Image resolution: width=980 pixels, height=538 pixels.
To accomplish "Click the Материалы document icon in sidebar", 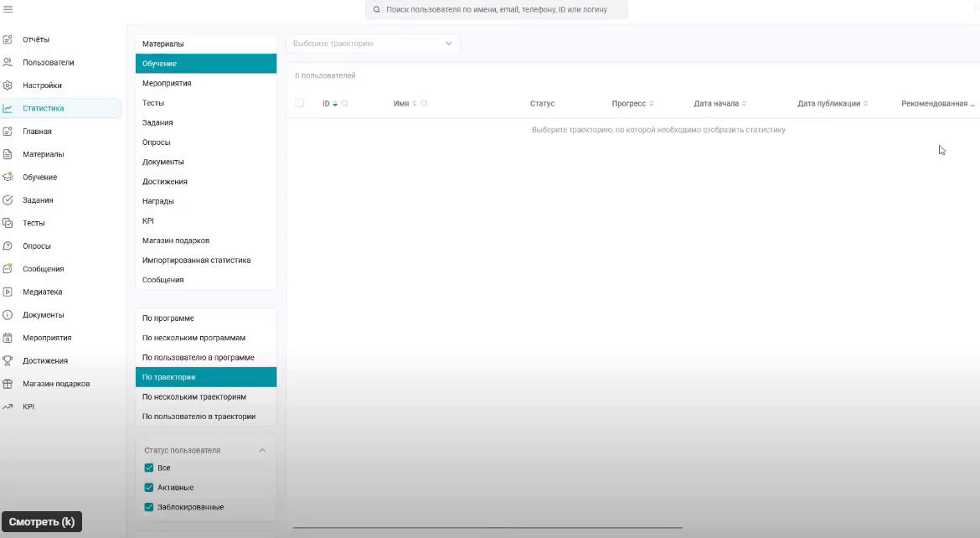I will (x=8, y=154).
